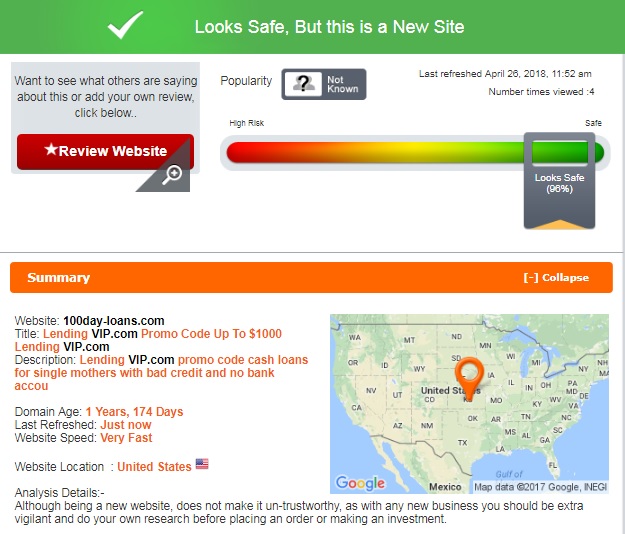Click the Google logo on map
This screenshot has height=534, width=625.
pyautogui.click(x=360, y=483)
